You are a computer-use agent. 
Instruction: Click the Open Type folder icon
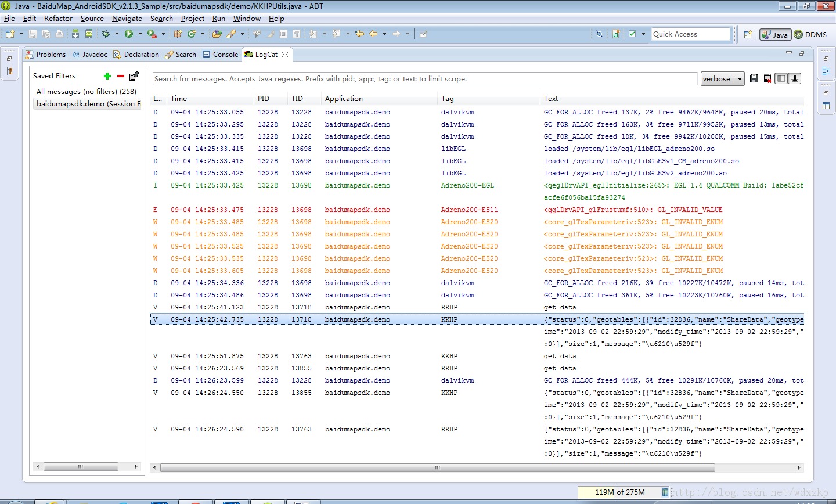point(217,34)
